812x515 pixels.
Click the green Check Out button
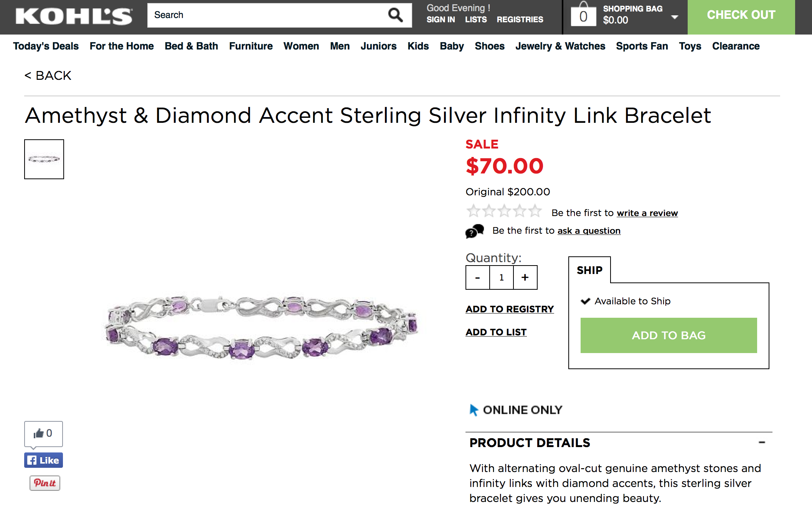point(741,15)
